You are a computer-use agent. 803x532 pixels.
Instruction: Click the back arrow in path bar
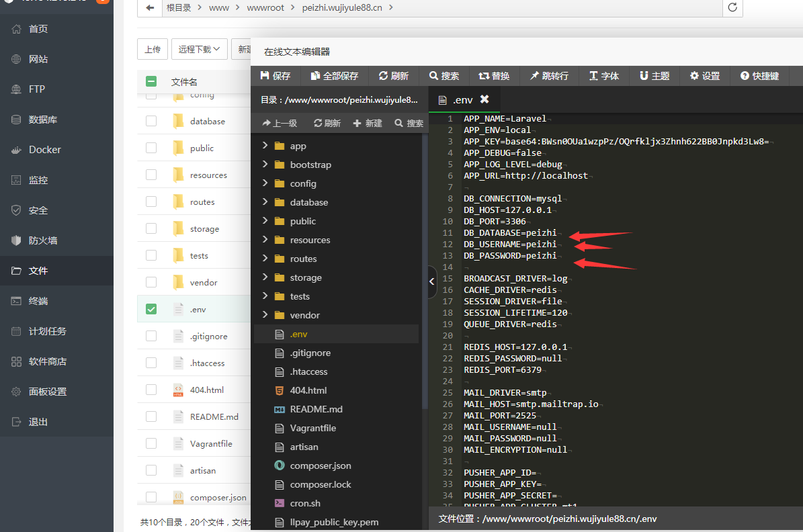149,7
